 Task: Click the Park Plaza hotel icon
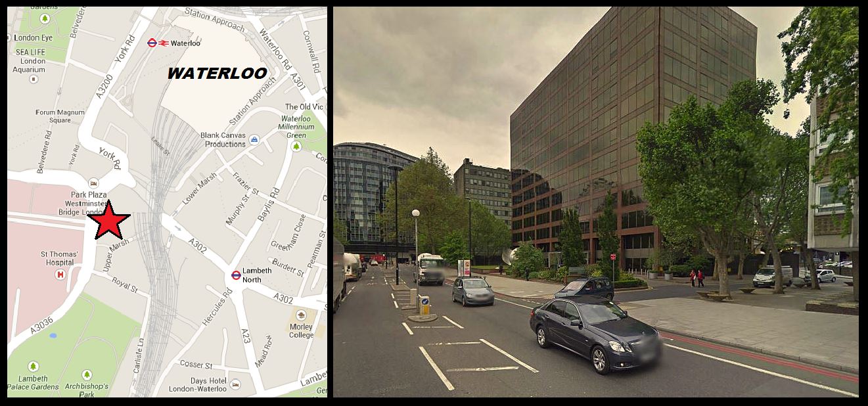94,183
